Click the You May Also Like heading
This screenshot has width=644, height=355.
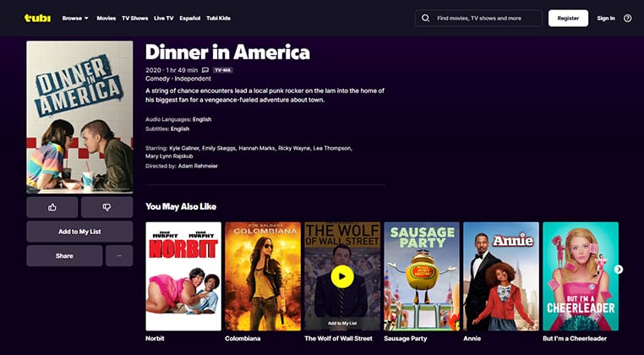click(181, 207)
